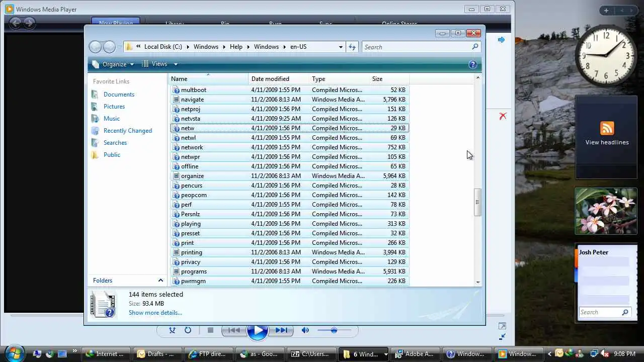Open Adobe A... taskbar button

tap(415, 354)
